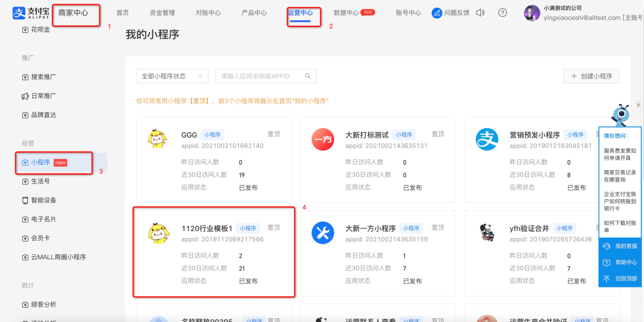Screen dimensions: 644x322
Task: Pin 大新打标测试 with 置顶
Action: click(438, 134)
